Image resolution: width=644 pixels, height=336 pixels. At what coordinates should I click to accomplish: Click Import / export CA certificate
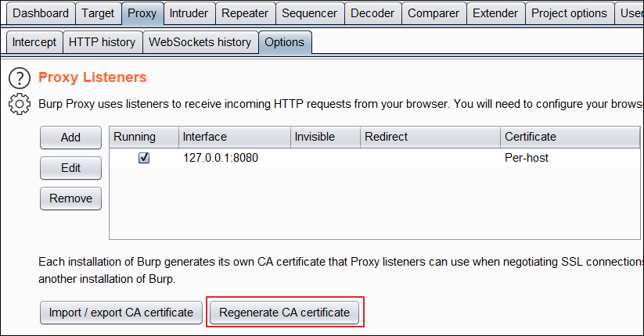pos(121,313)
